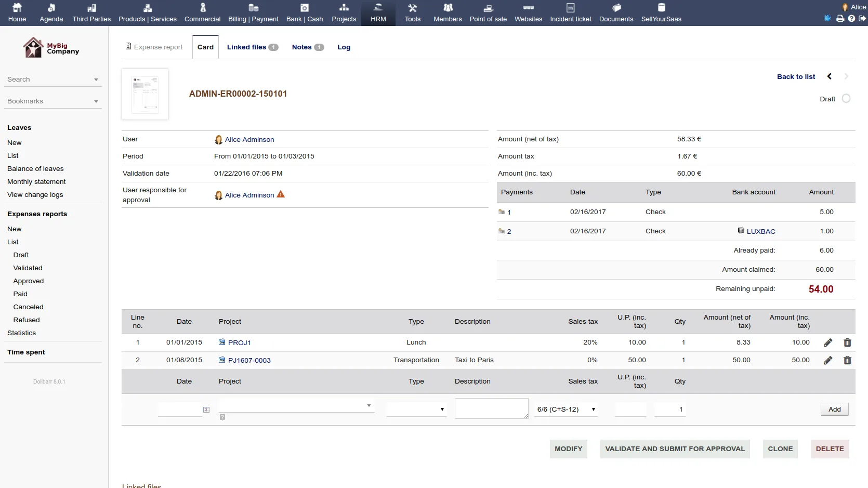This screenshot has height=488, width=868.
Task: Switch to the Linked files tab
Action: click(x=253, y=47)
